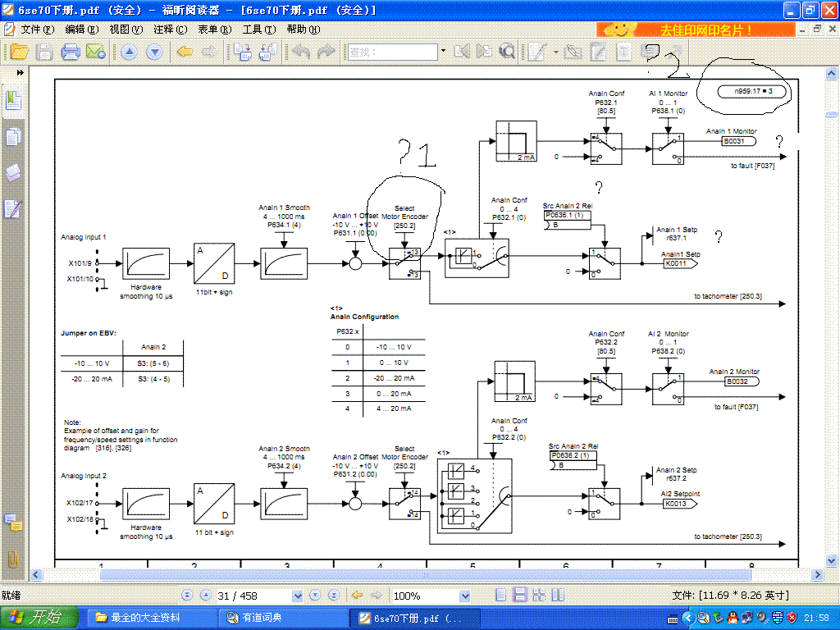Image resolution: width=840 pixels, height=630 pixels.
Task: Click the first page-layout icon after the separator
Action: pos(243,52)
